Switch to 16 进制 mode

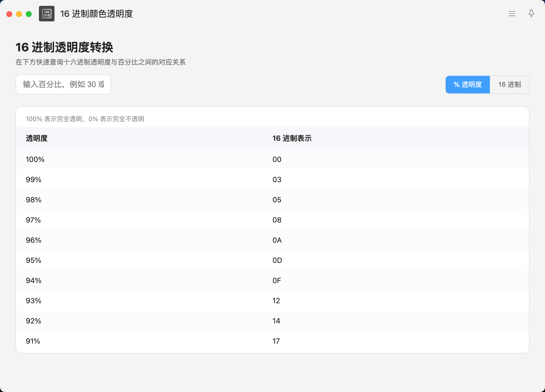pyautogui.click(x=509, y=84)
